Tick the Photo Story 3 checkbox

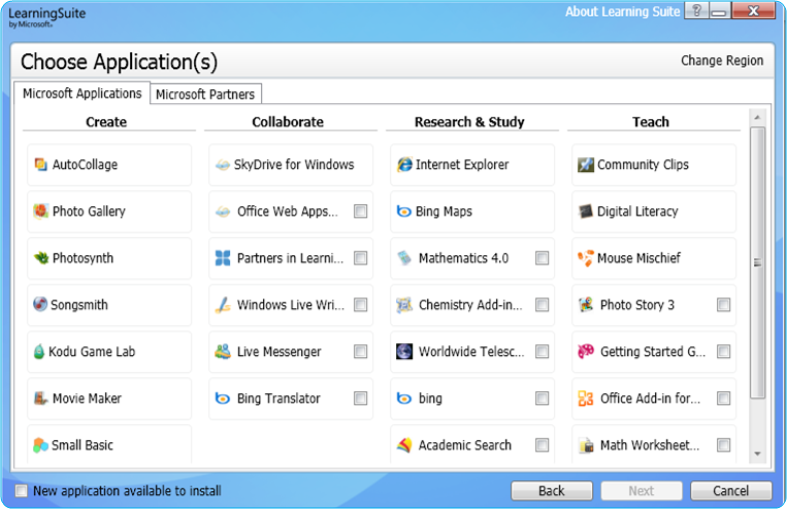pos(723,305)
